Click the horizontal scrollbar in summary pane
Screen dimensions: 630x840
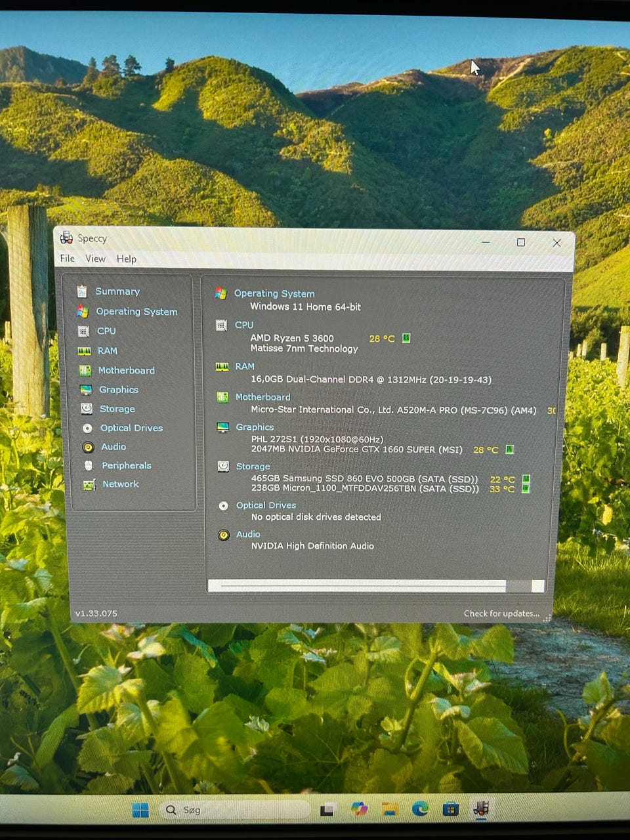click(376, 586)
